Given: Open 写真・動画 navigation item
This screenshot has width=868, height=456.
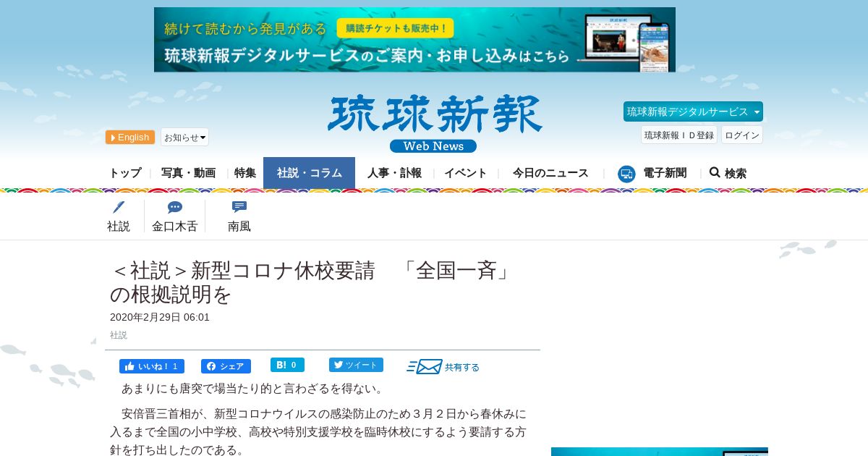Looking at the screenshot, I should [188, 173].
